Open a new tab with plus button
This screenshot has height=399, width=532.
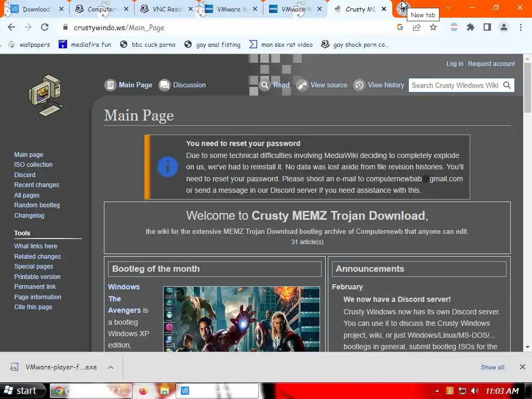pos(403,8)
